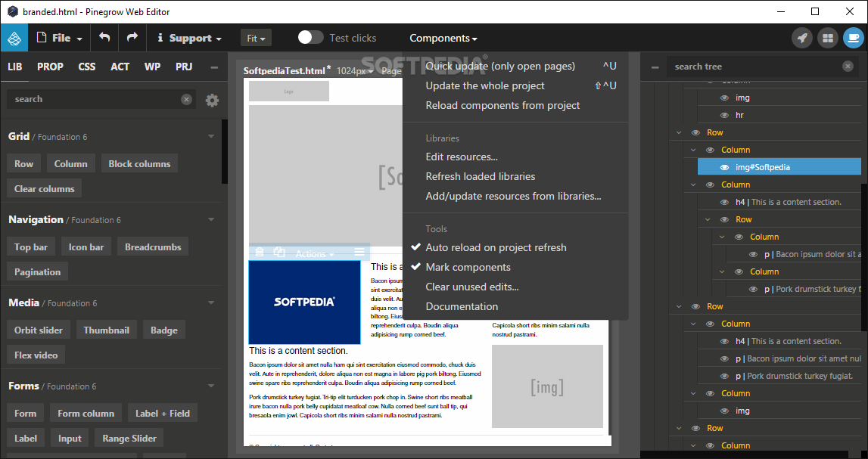Open the File dropdown menu
The image size is (868, 459).
point(60,38)
